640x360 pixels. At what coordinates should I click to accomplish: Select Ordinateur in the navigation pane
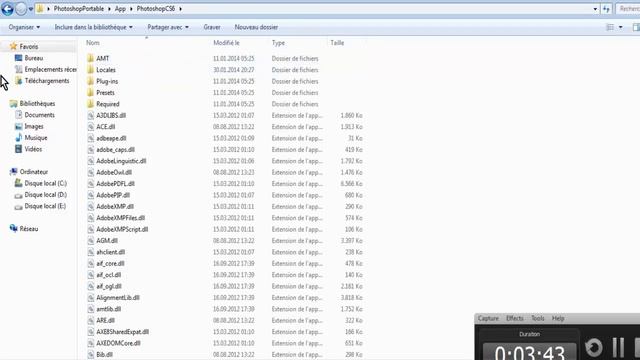[33, 172]
